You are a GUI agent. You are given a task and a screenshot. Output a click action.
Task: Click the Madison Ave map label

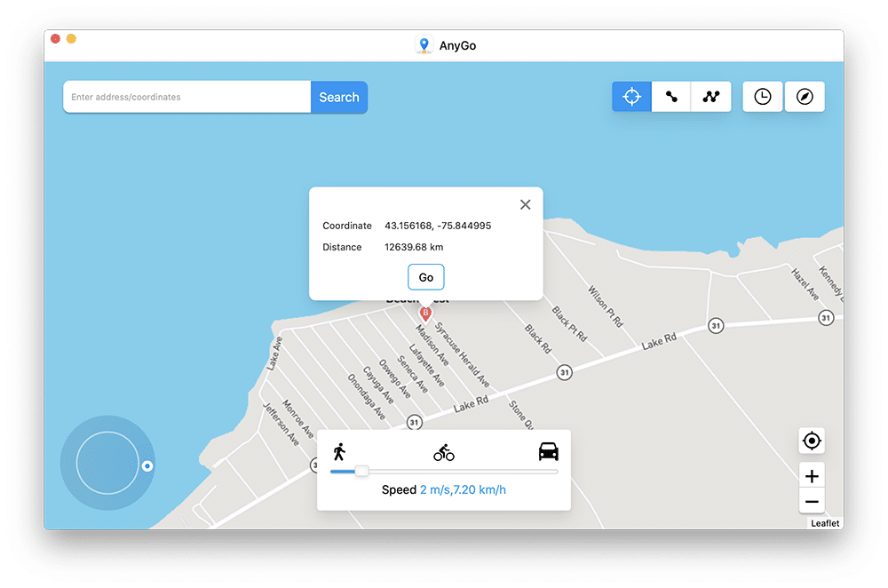pyautogui.click(x=432, y=345)
